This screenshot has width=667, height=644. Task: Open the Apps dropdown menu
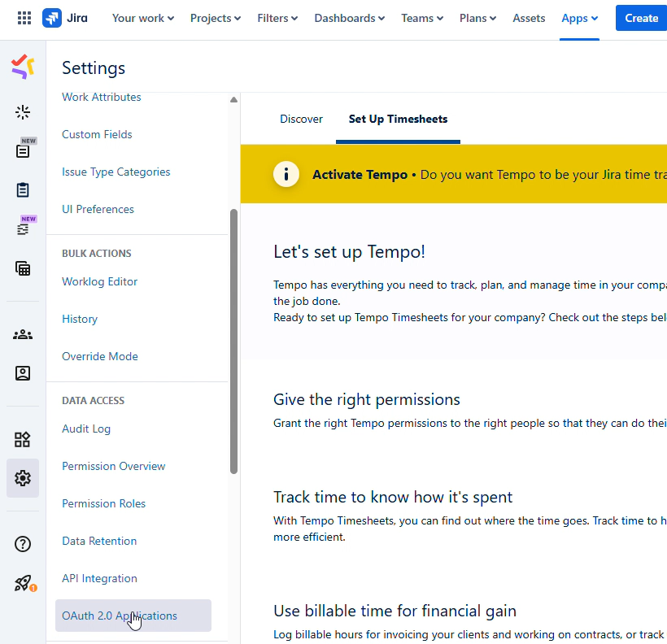pos(579,18)
